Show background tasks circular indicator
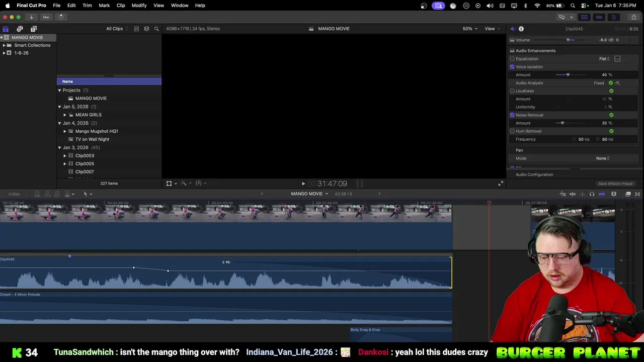644x362 pixels. pos(61,17)
